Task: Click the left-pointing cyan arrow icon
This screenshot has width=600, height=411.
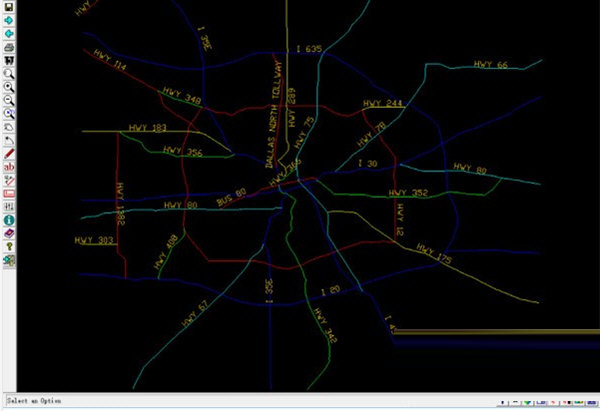Action: pyautogui.click(x=9, y=33)
